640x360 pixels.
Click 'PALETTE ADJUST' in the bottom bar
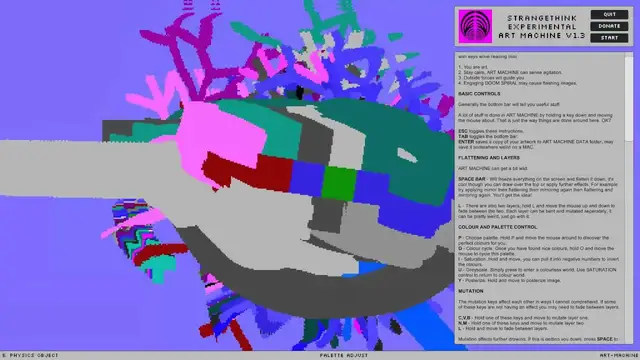[x=344, y=356]
